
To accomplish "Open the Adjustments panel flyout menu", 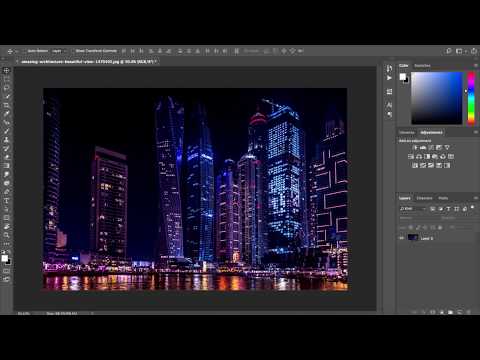I will (476, 132).
